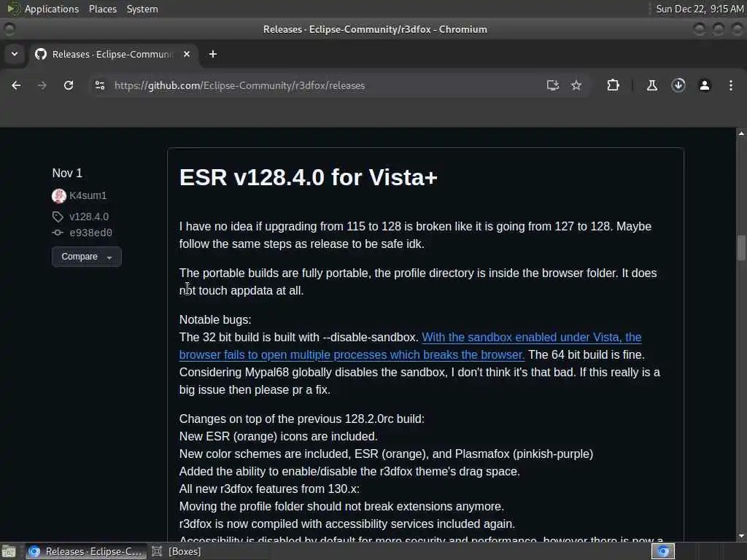Click K4sum1 avatar image
747x560 pixels.
point(59,195)
